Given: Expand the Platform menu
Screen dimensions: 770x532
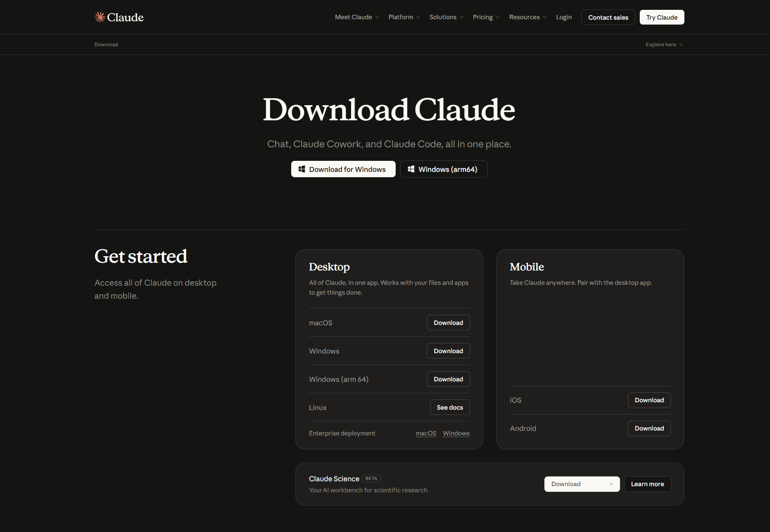Looking at the screenshot, I should click(x=404, y=17).
